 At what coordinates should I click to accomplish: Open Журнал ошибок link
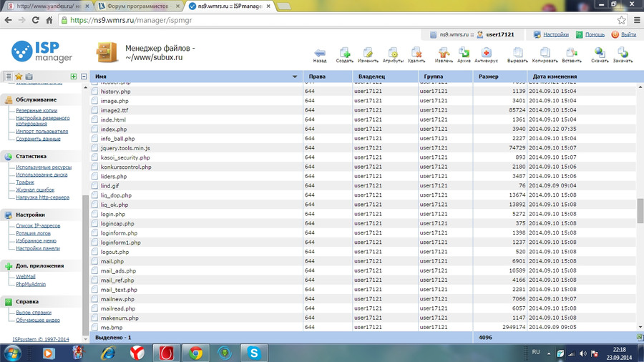coord(35,190)
